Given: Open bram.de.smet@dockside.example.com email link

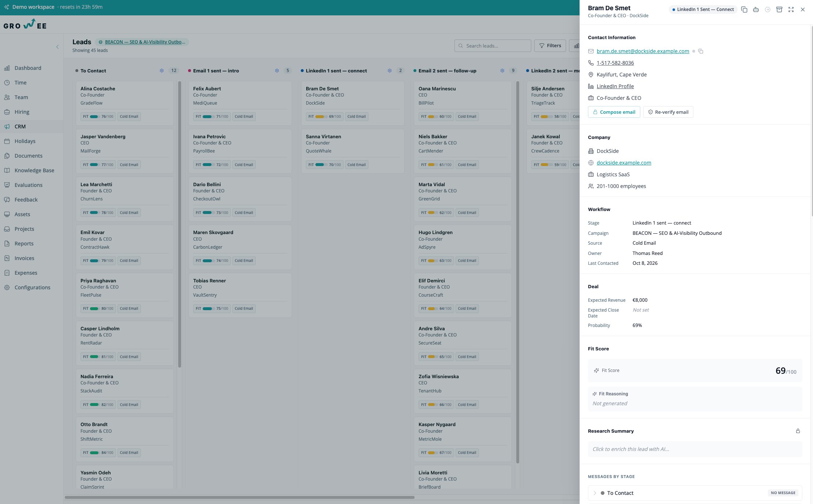Looking at the screenshot, I should point(642,51).
